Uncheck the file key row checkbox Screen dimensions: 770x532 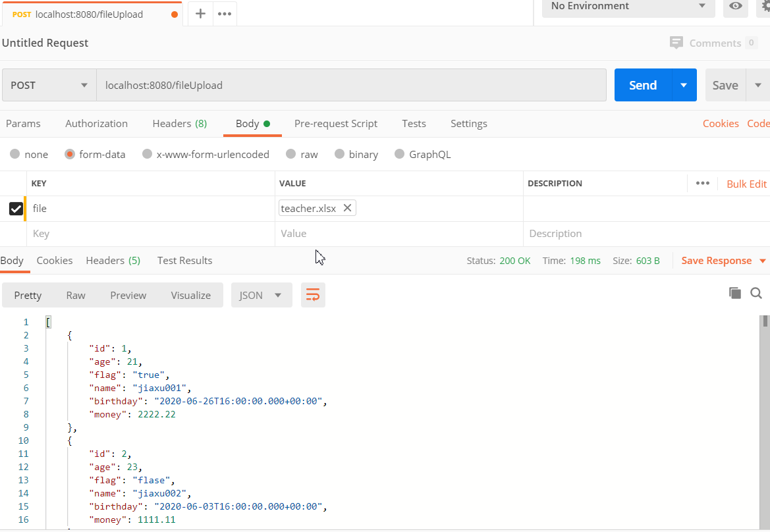16,209
